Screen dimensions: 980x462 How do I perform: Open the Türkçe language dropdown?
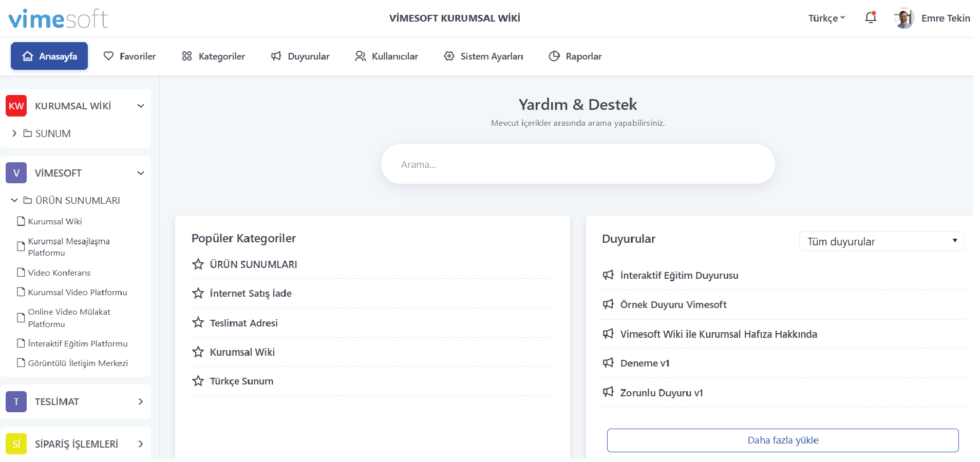tap(826, 18)
